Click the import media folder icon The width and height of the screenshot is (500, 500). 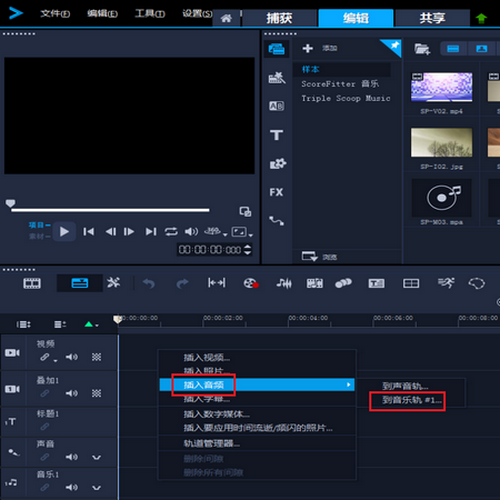(x=422, y=49)
